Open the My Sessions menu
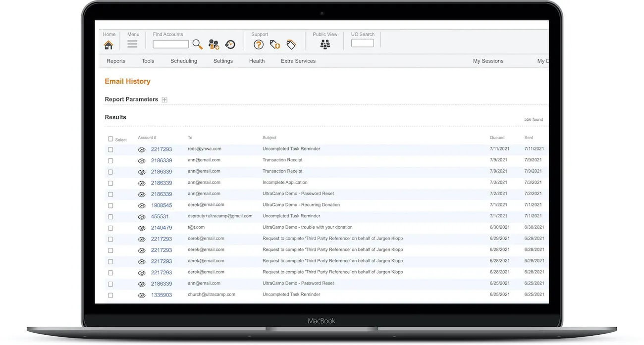 pos(488,61)
